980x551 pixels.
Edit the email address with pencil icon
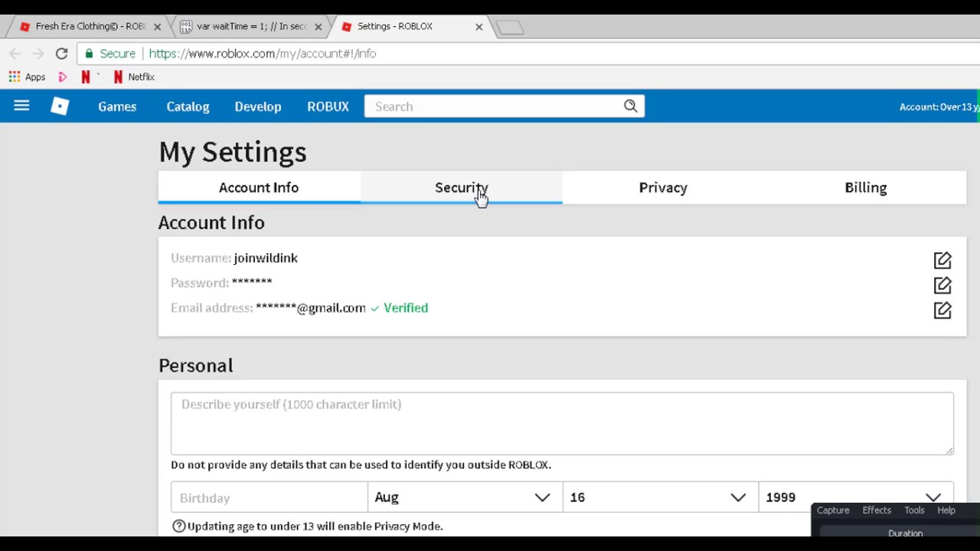point(942,310)
